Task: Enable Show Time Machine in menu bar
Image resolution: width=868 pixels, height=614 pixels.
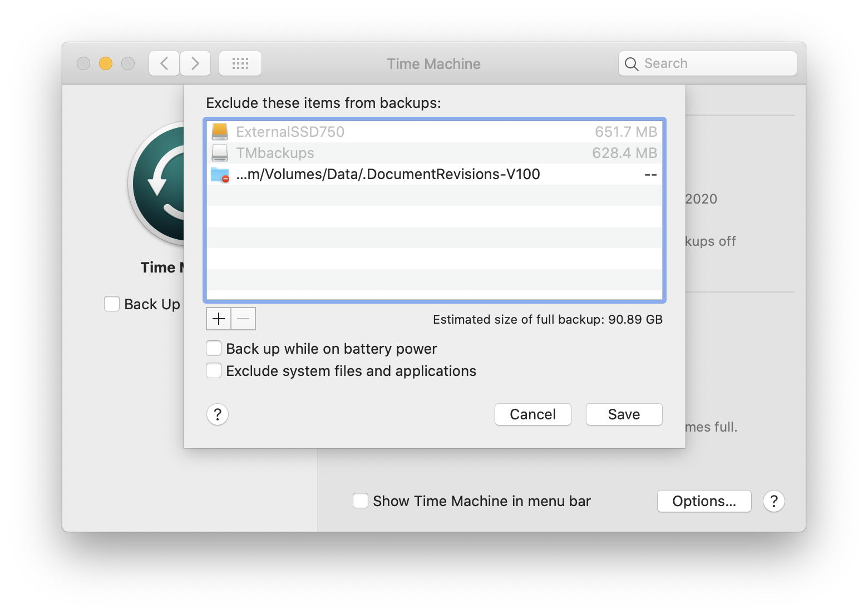Action: [x=361, y=501]
